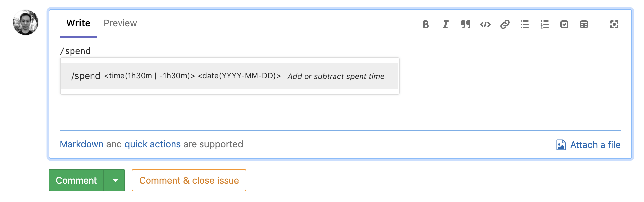Submit with the green Comment button

(76, 180)
